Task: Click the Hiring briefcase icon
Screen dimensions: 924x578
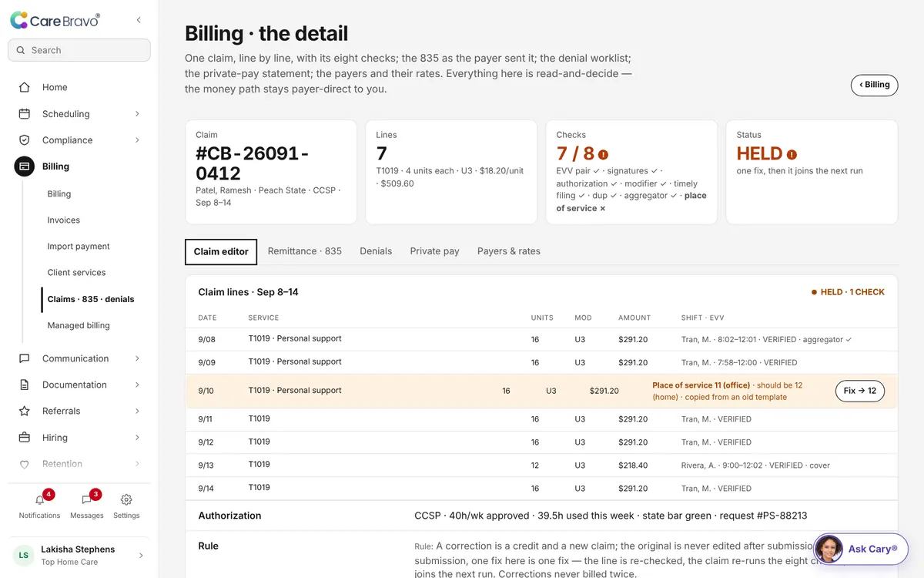Action: click(25, 438)
